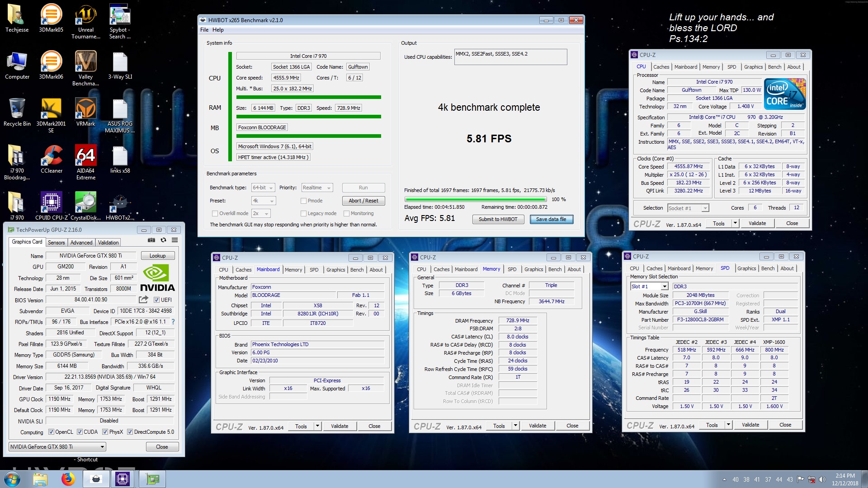Viewport: 868px width, 488px height.
Task: Click the Windows Start button
Action: (x=11, y=479)
